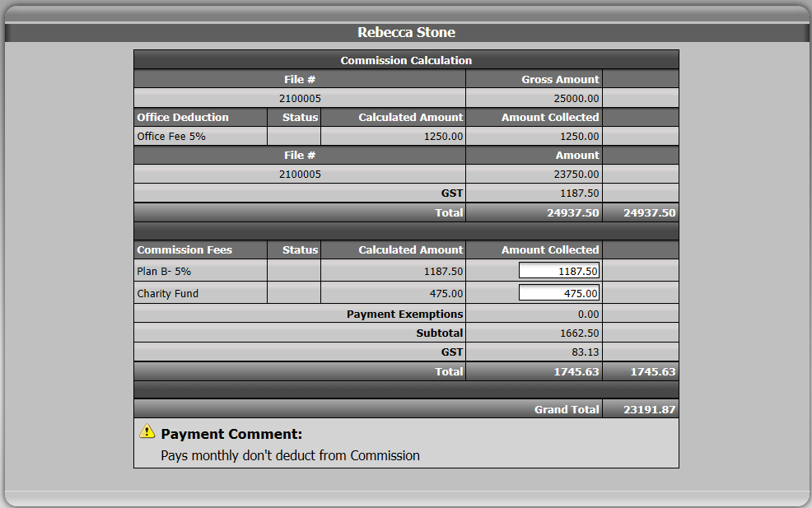Click the Subtotal amount 1662.50
Screen dimensions: 812x508
tap(579, 333)
